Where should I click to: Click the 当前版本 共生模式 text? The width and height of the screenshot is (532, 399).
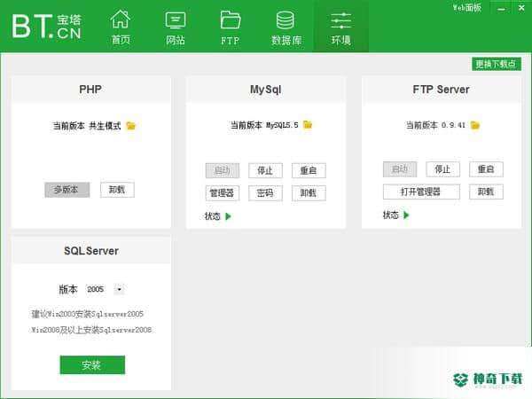pyautogui.click(x=87, y=126)
